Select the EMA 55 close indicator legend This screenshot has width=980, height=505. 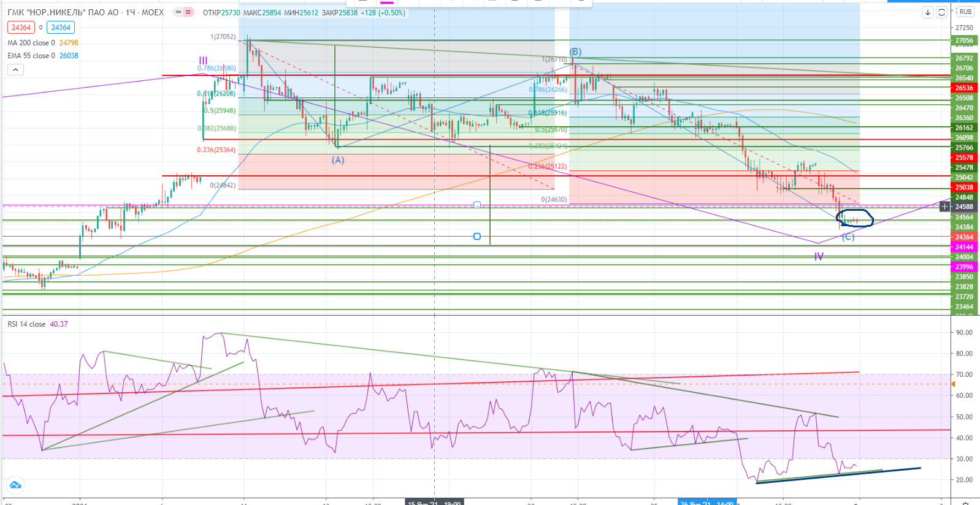tap(31, 56)
